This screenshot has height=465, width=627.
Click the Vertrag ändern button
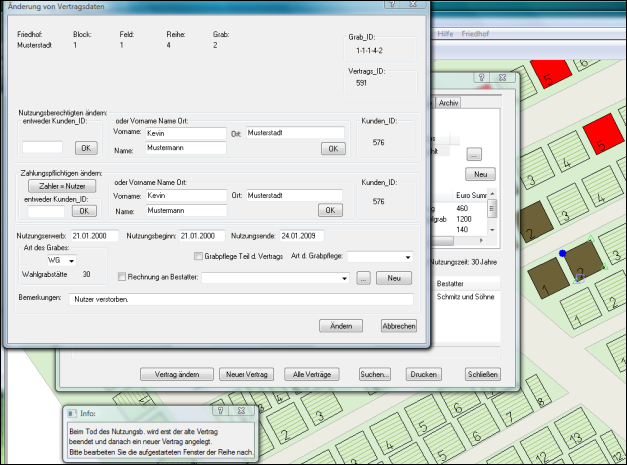click(177, 374)
